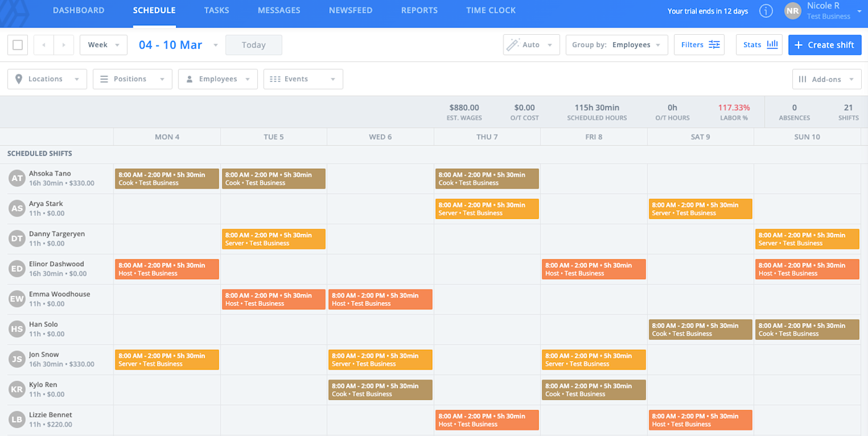Open the NR user avatar menu
The image size is (868, 436).
point(792,11)
